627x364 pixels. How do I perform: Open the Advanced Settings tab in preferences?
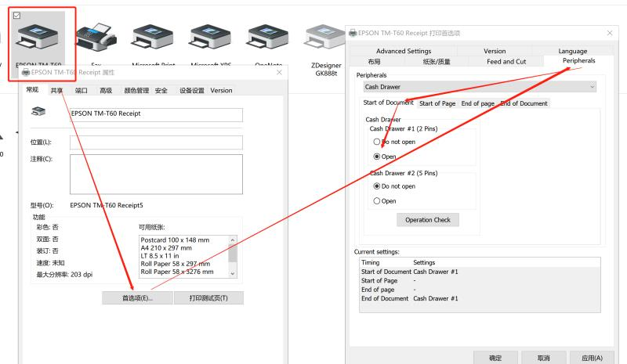404,51
